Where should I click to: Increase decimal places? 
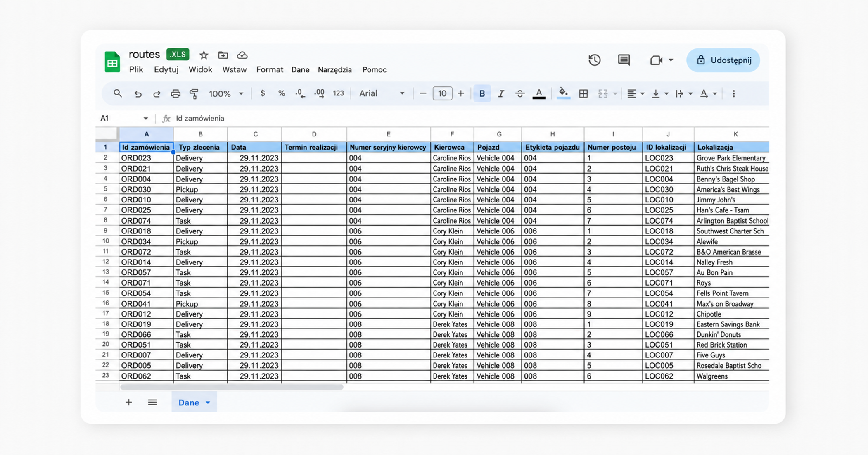point(319,94)
